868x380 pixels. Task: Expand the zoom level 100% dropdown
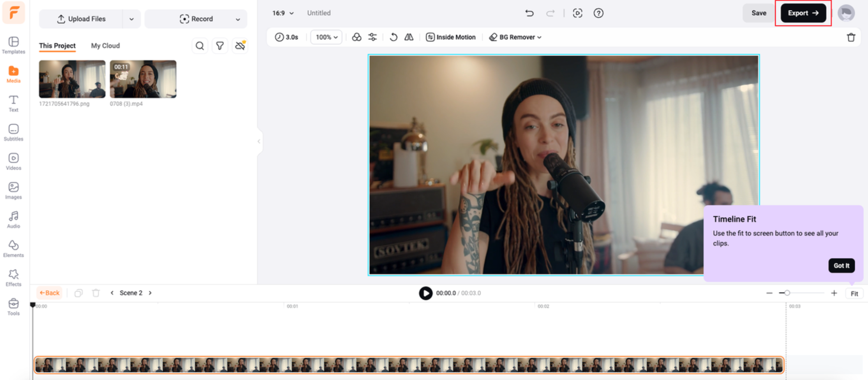326,37
